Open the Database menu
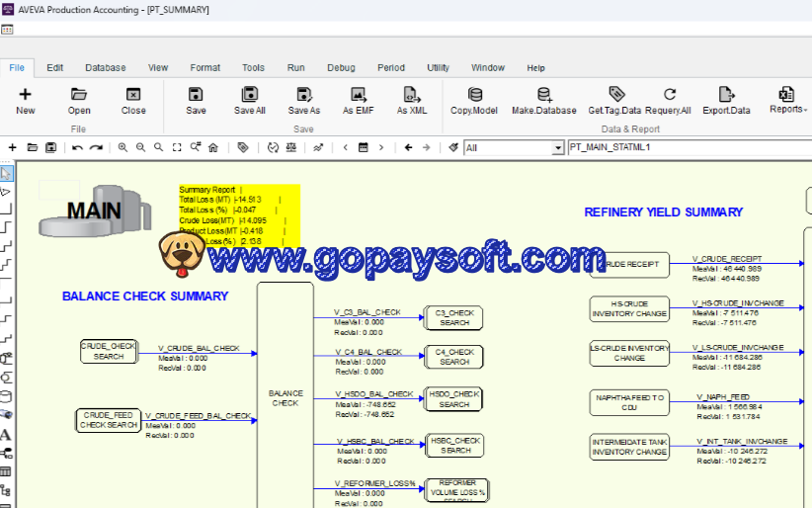 [x=105, y=68]
